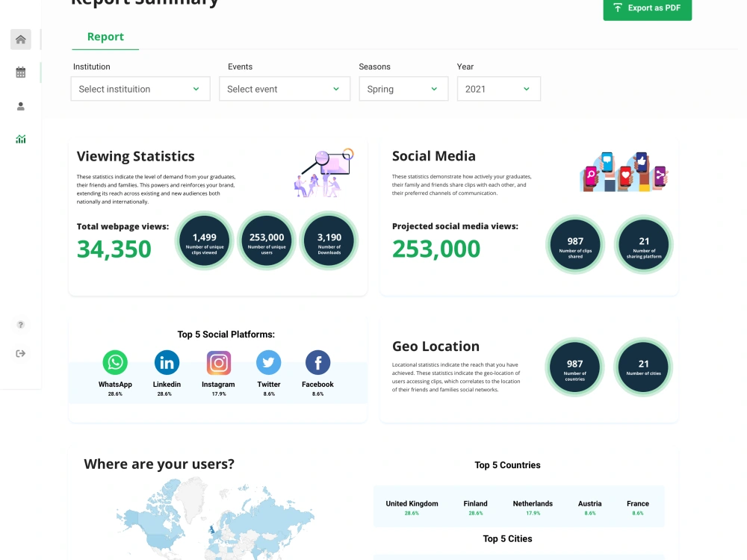This screenshot has height=560, width=747.
Task: Click the 3,190 Downloads circle
Action: pyautogui.click(x=329, y=240)
